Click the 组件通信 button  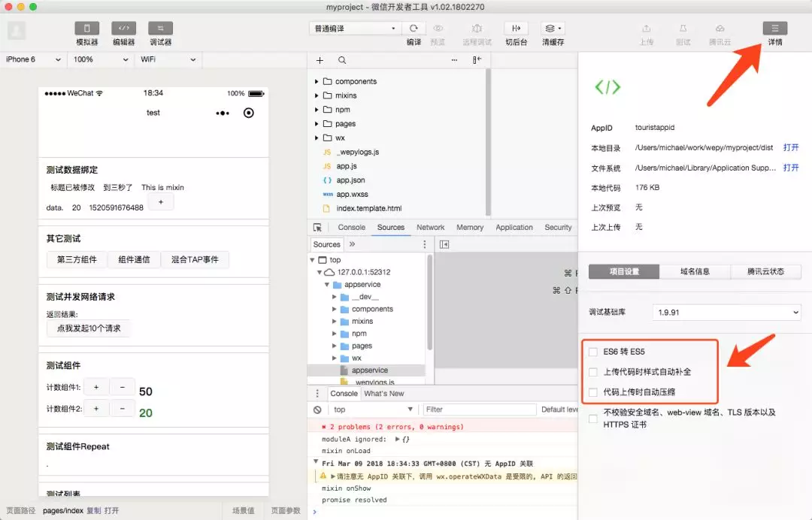point(134,260)
